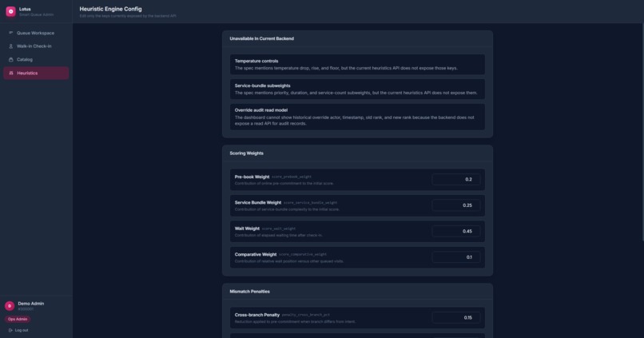Click the Demo Admin user name
Screen dimensions: 644x338
pos(31,304)
